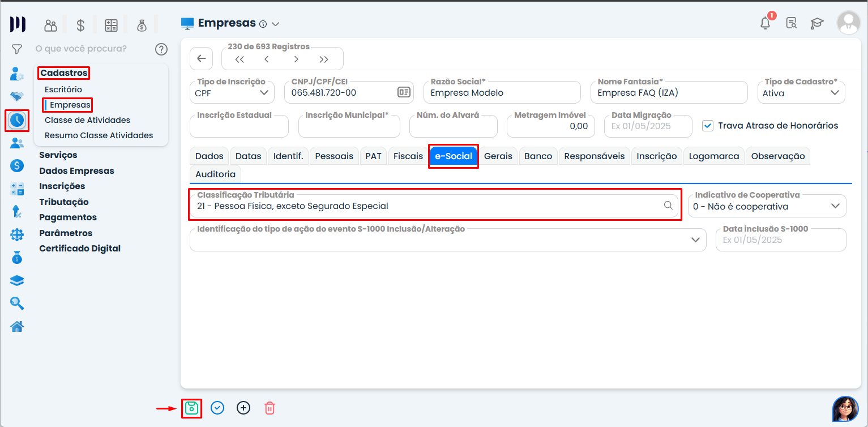Click the filter funnel icon
The height and width of the screenshot is (427, 868).
tap(17, 49)
